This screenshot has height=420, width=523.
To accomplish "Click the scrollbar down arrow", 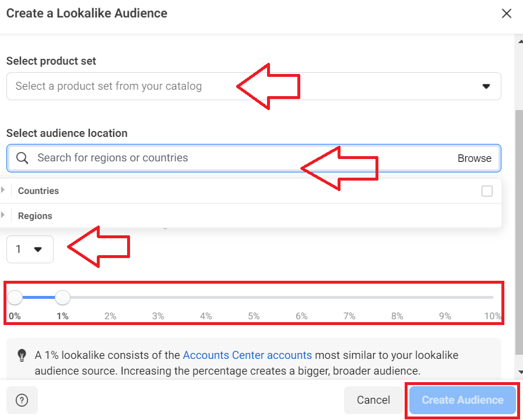I will click(x=520, y=372).
